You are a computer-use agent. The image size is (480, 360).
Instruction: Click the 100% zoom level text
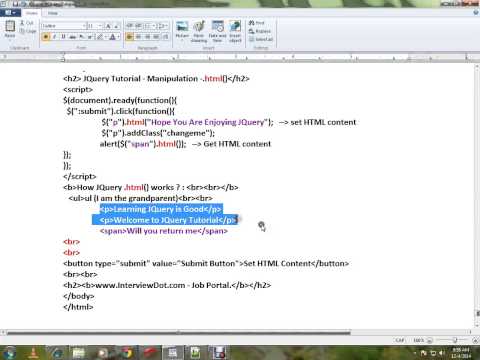[x=418, y=340]
